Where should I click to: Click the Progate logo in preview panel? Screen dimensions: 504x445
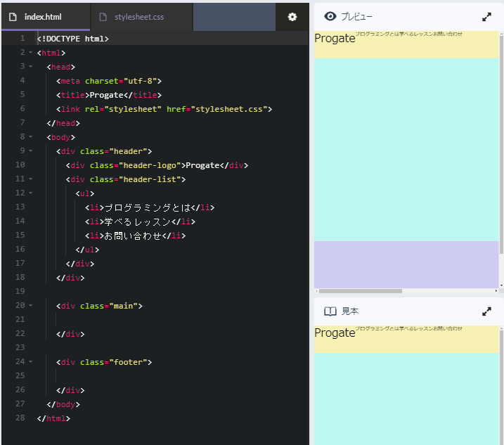pos(335,38)
